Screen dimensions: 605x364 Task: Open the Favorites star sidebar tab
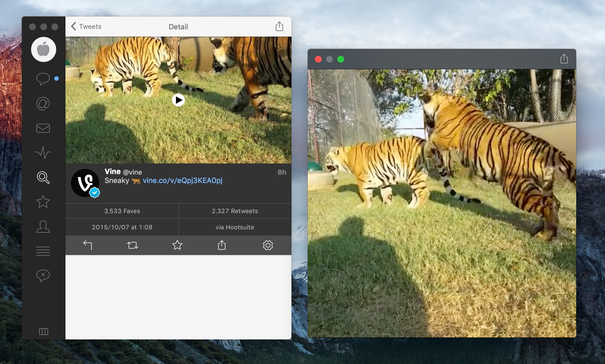pos(43,202)
